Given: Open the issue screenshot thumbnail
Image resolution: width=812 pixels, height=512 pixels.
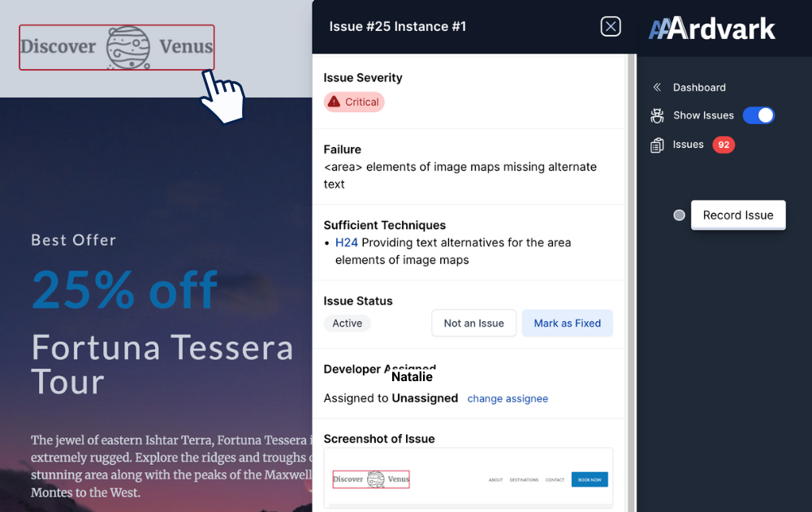Looking at the screenshot, I should coord(468,479).
